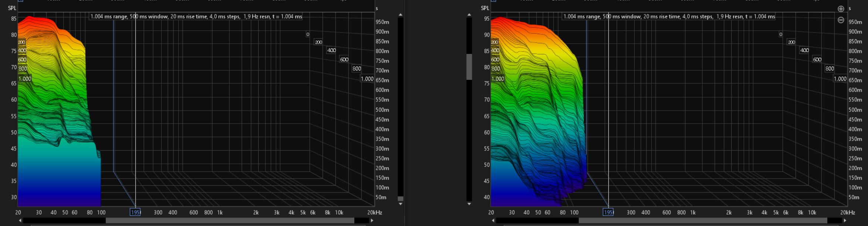The width and height of the screenshot is (868, 226).
Task: Grab the right graph's horizontal scrollbar thumb
Action: [x=702, y=220]
